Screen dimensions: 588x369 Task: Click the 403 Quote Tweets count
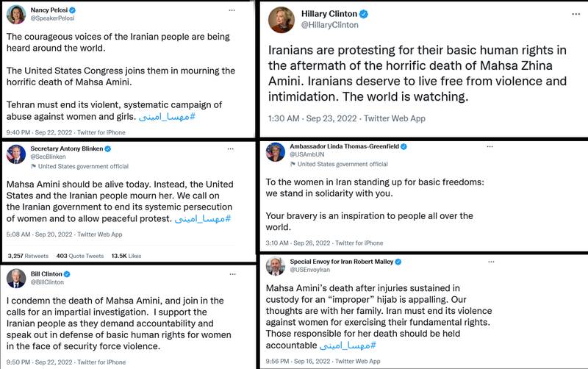[x=79, y=256]
